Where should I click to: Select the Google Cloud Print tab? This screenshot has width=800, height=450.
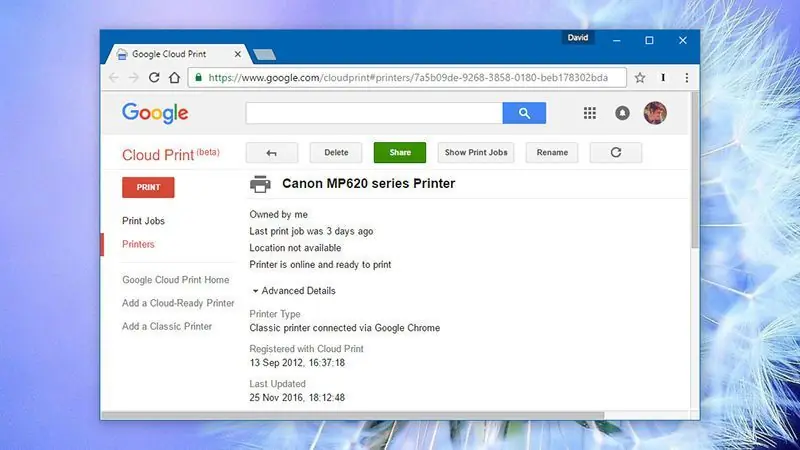pos(176,54)
